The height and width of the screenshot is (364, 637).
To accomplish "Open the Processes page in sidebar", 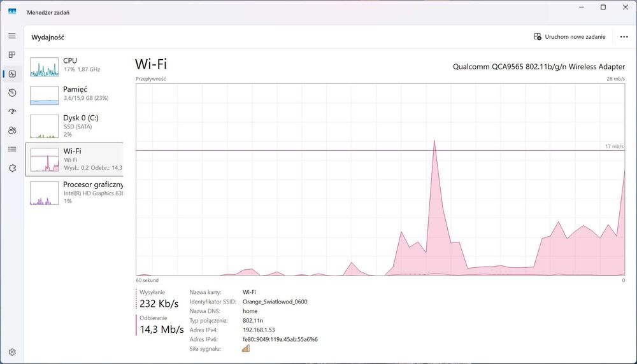I will point(12,55).
